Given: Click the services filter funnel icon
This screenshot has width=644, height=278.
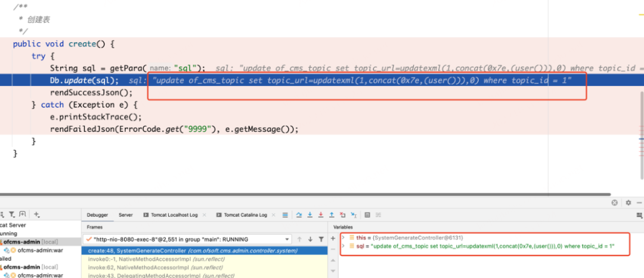Looking at the screenshot, I should (12, 214).
